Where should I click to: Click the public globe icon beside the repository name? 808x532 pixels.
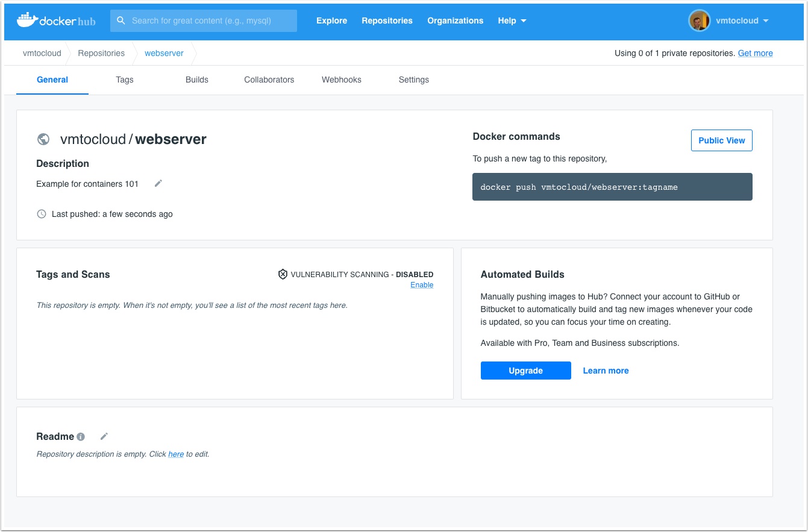[43, 139]
